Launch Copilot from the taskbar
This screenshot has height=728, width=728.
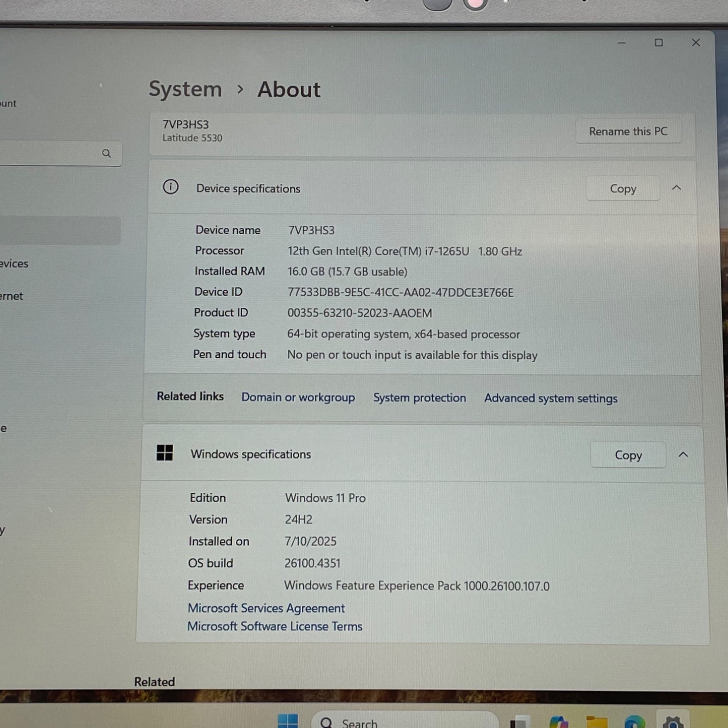(x=559, y=722)
